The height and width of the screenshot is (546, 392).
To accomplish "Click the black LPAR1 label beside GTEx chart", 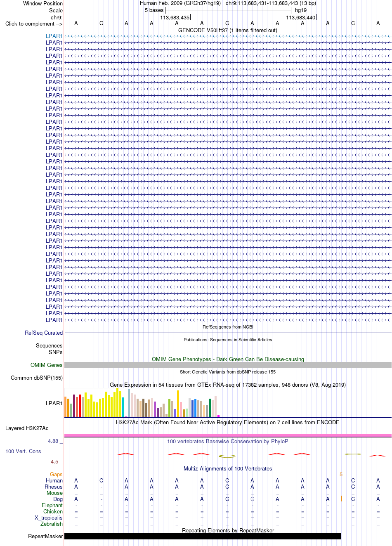I will tap(54, 403).
